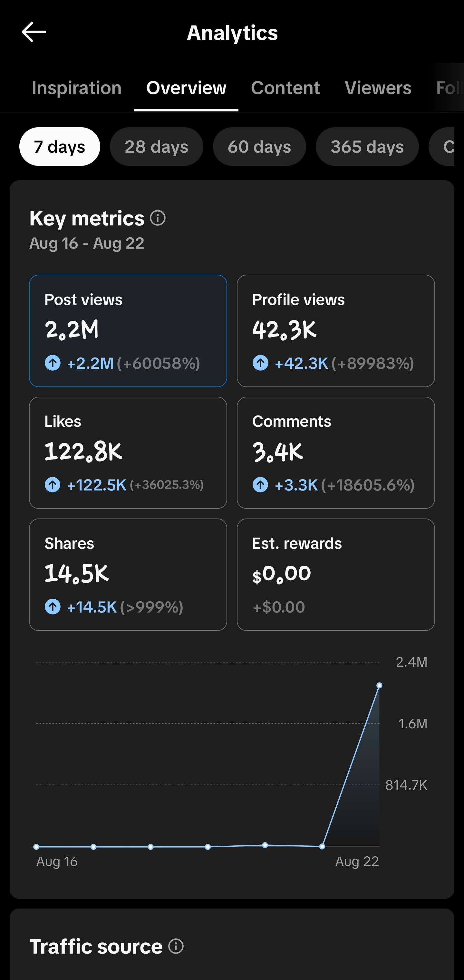Switch to the Content tab
This screenshot has height=980, width=464.
(285, 88)
